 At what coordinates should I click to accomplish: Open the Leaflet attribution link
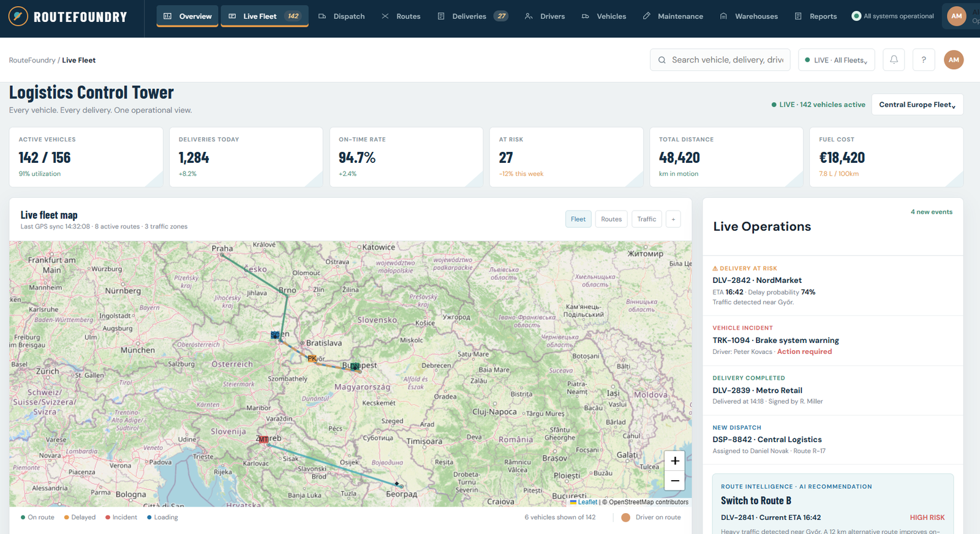click(x=584, y=502)
